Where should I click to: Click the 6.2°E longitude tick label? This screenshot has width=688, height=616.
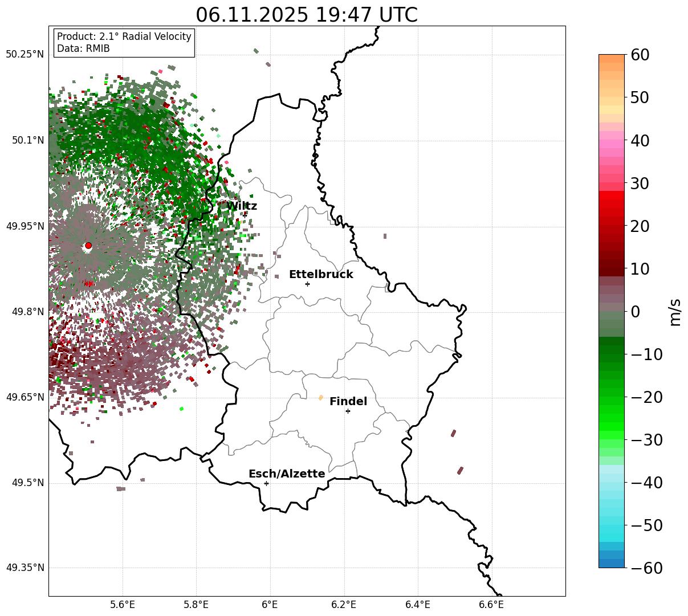[344, 605]
